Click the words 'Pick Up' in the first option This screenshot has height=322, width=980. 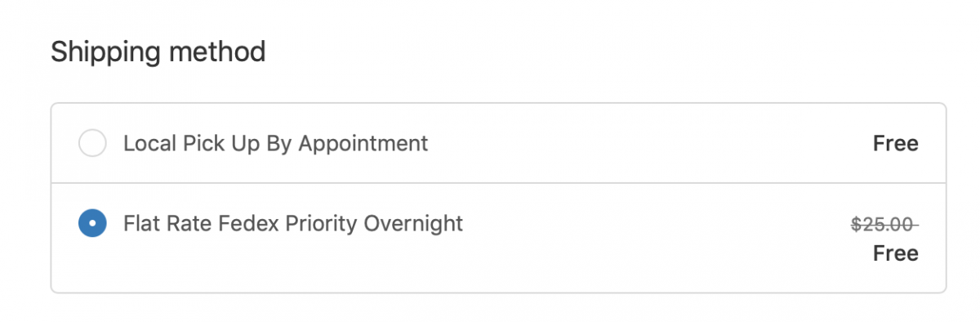click(x=218, y=145)
